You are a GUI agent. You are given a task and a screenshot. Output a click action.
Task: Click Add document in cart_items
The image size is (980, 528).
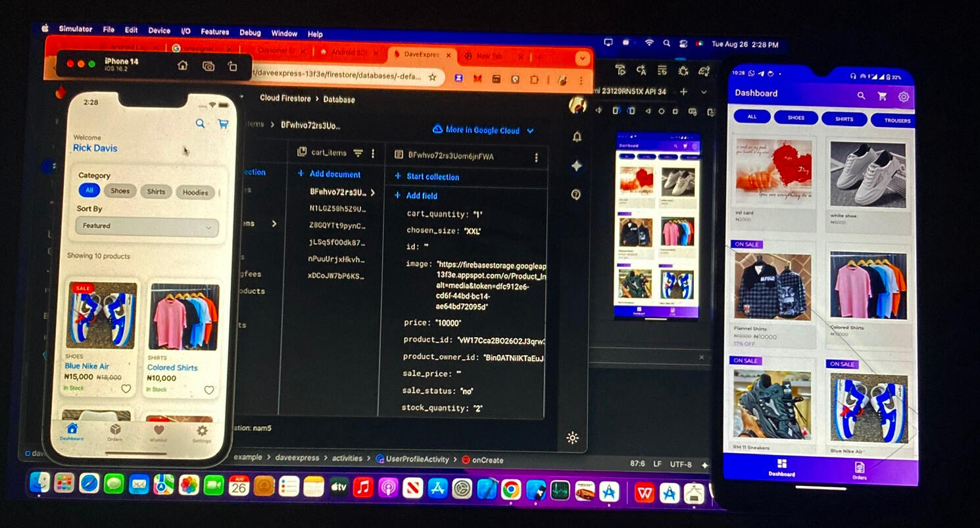(330, 174)
